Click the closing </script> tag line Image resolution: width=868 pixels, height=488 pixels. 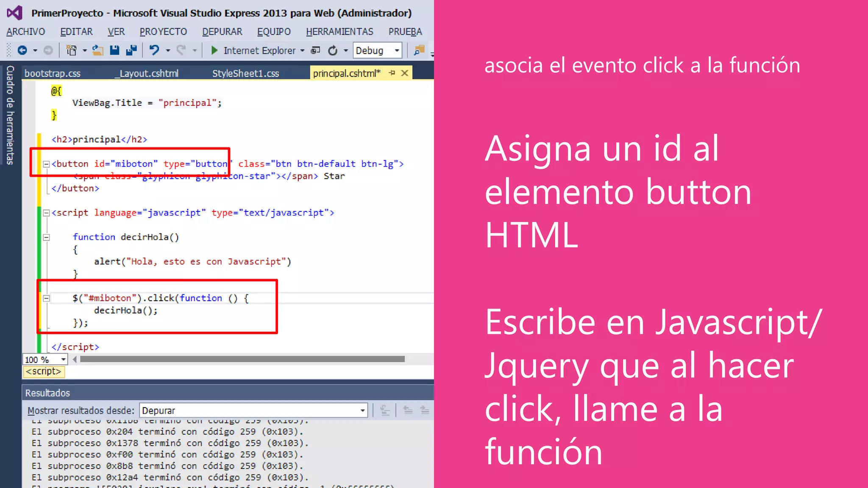tap(75, 347)
